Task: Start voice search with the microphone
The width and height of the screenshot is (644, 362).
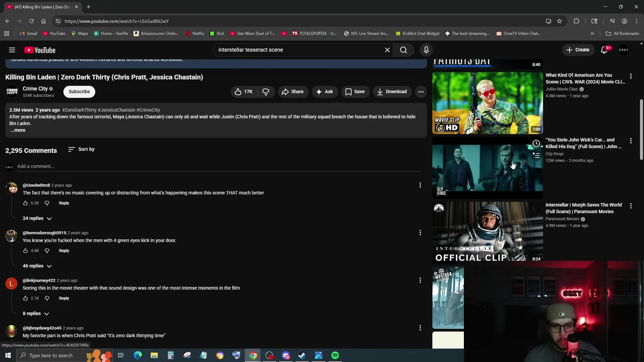Action: pyautogui.click(x=426, y=50)
